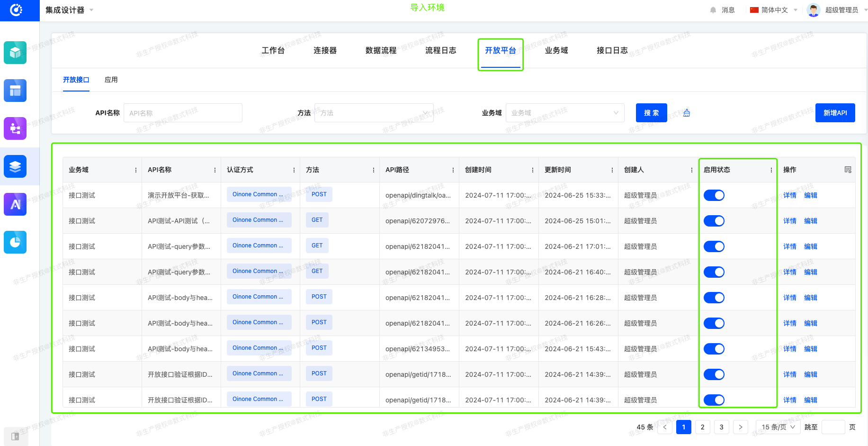868x446 pixels.
Task: Switch to 工作台 tab
Action: 273,50
